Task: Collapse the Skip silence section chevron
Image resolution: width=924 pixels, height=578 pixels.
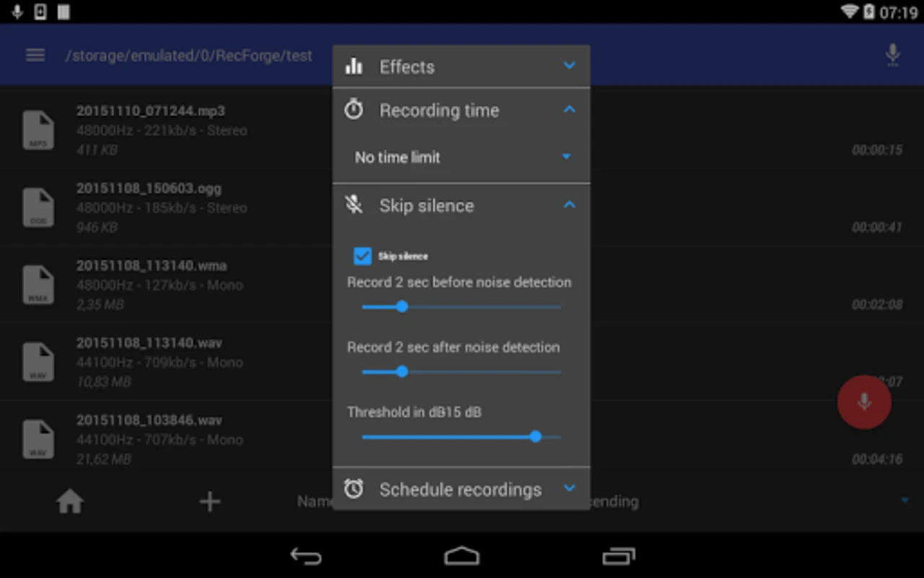Action: click(570, 205)
